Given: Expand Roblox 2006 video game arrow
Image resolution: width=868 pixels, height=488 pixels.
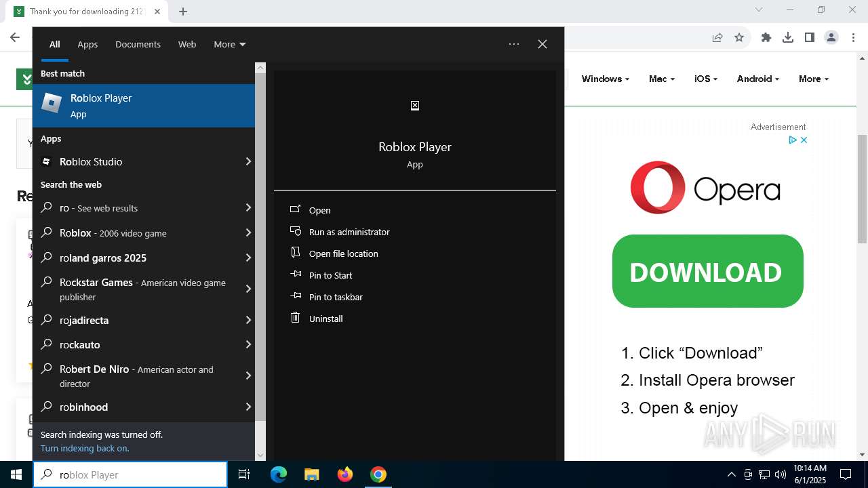Looking at the screenshot, I should point(248,232).
